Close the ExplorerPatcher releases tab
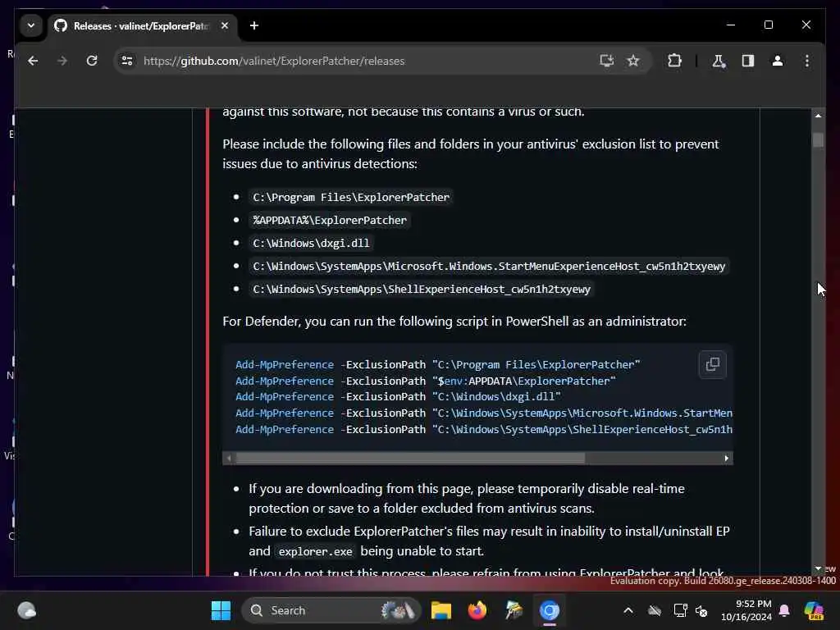 225,25
